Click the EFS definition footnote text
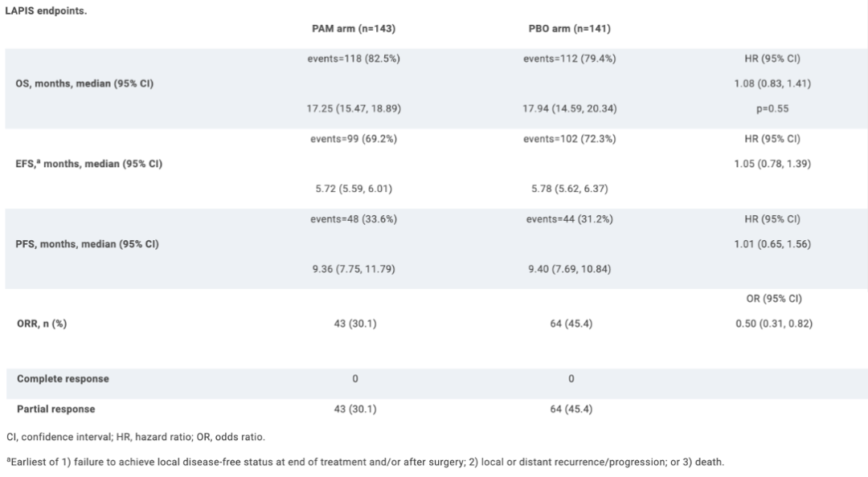This screenshot has width=868, height=477. 366,462
